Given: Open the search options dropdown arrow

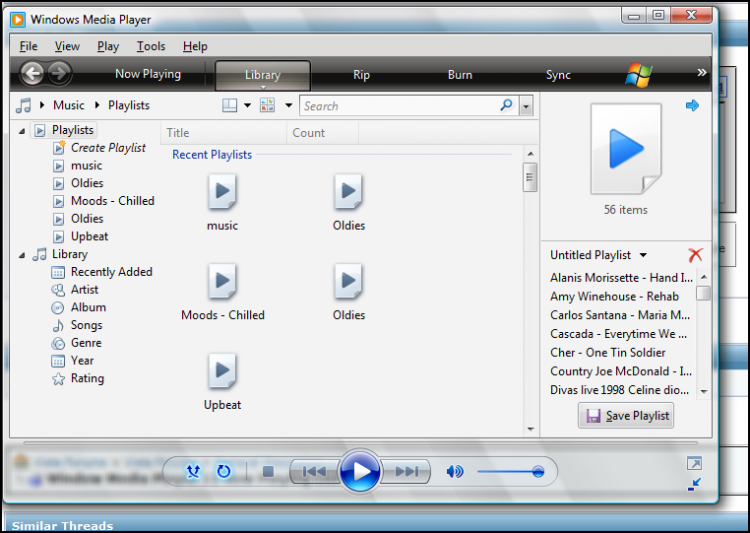Looking at the screenshot, I should [526, 106].
